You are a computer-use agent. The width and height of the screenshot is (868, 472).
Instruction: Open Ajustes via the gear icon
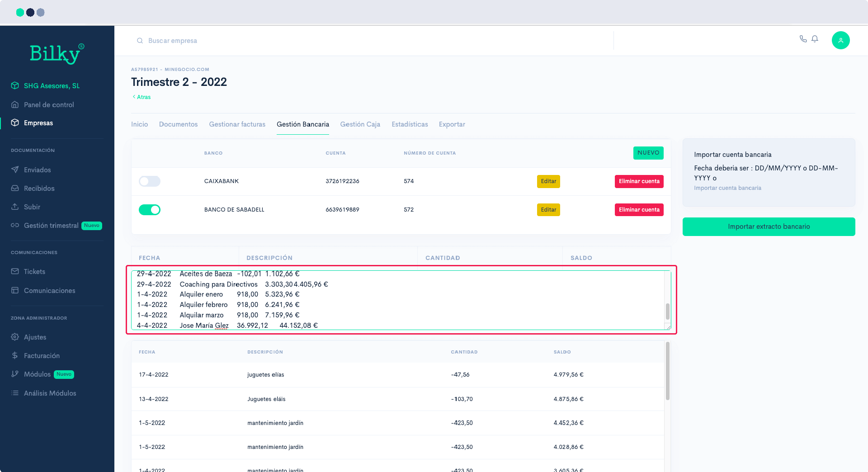pos(15,337)
